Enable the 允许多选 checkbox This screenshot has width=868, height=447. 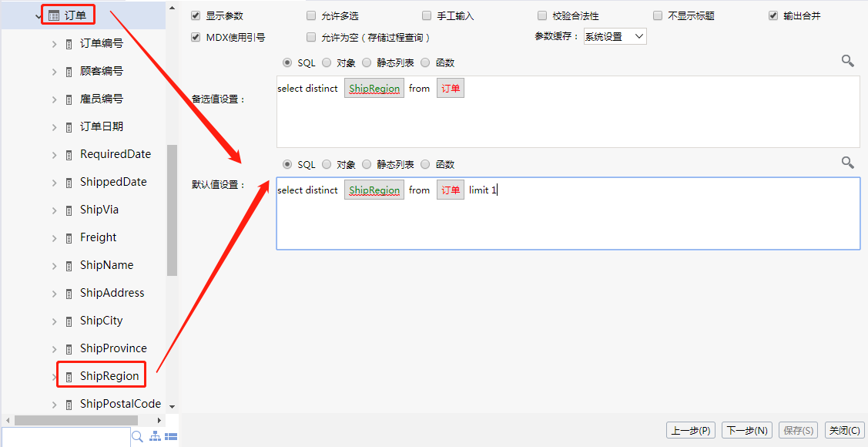coord(311,15)
